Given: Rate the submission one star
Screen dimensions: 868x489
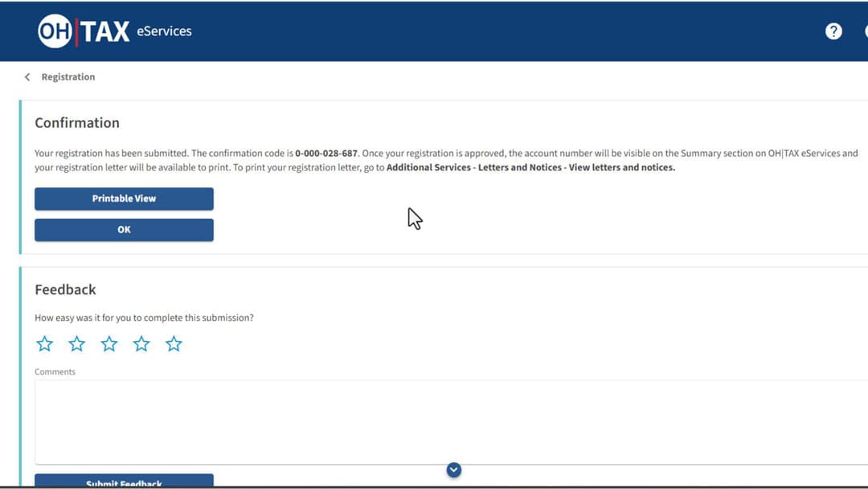Looking at the screenshot, I should (45, 344).
